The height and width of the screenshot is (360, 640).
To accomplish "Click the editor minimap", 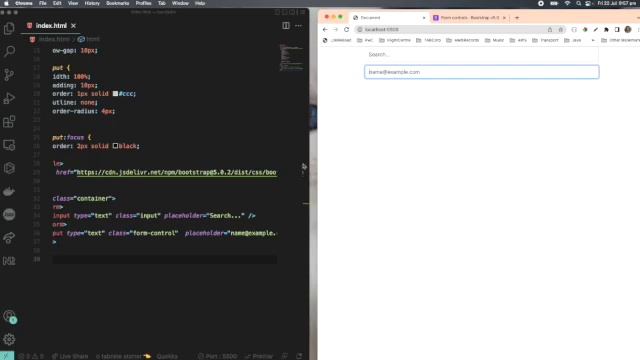I will tap(291, 58).
